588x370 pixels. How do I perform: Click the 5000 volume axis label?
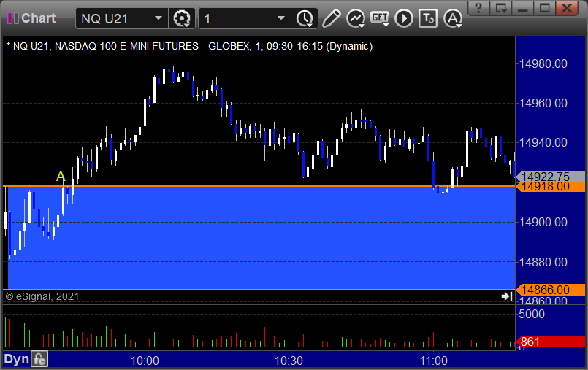531,314
